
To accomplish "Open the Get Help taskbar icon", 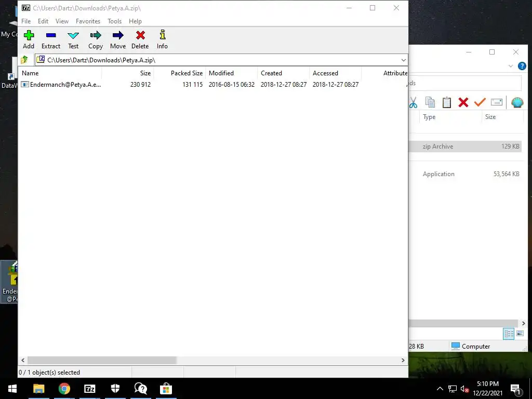I will tap(140, 389).
